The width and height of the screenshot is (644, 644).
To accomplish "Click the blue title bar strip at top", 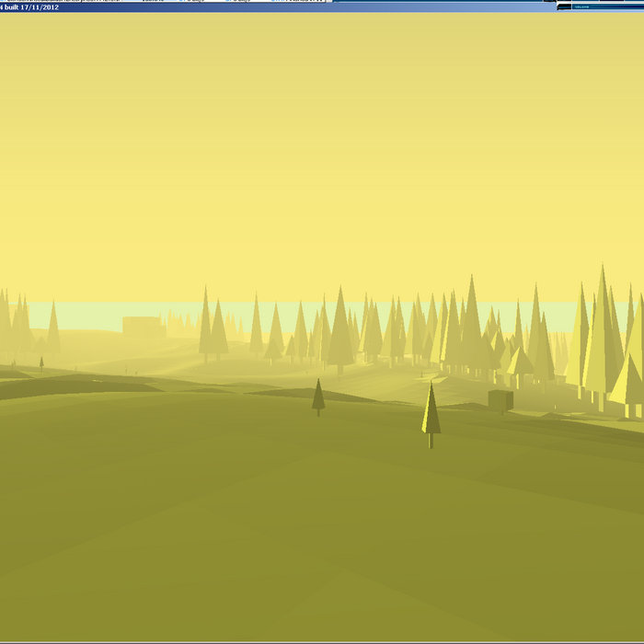I will coord(276,6).
